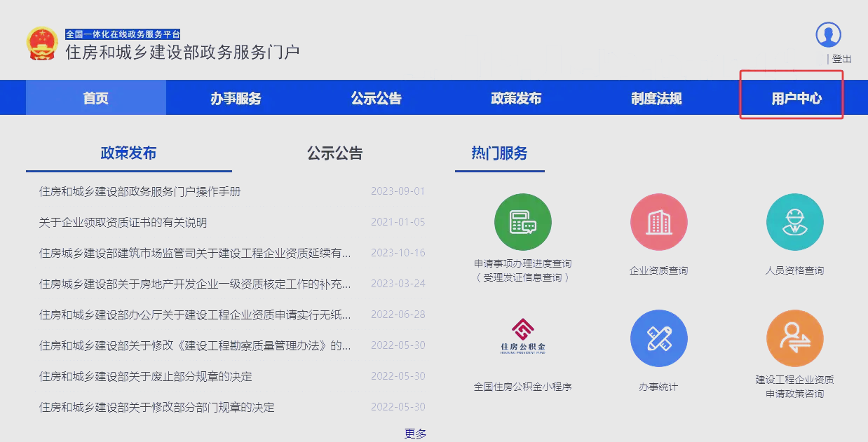The height and width of the screenshot is (442, 868).
Task: Switch to the 公示公告 list tab
Action: coord(335,153)
